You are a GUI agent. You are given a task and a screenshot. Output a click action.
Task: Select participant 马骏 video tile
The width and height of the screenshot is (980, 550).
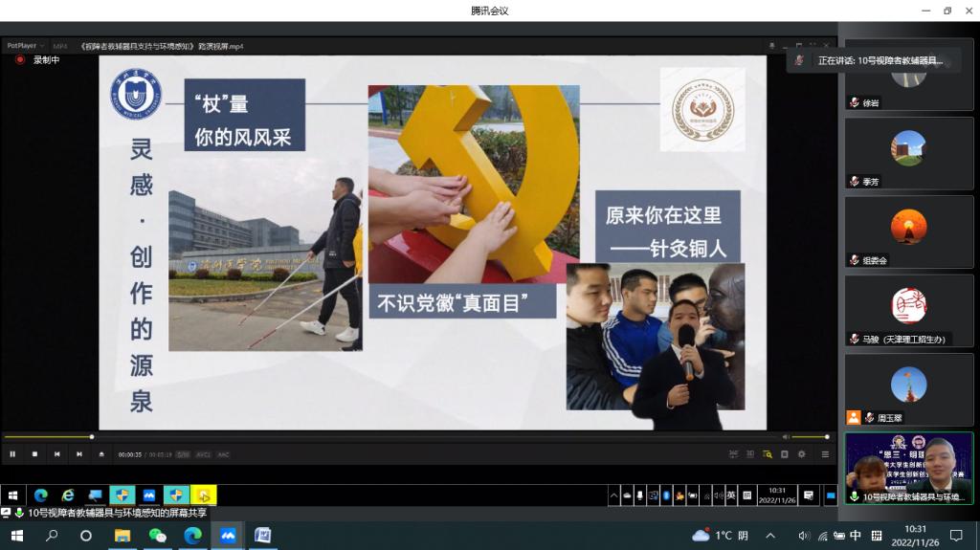point(908,312)
